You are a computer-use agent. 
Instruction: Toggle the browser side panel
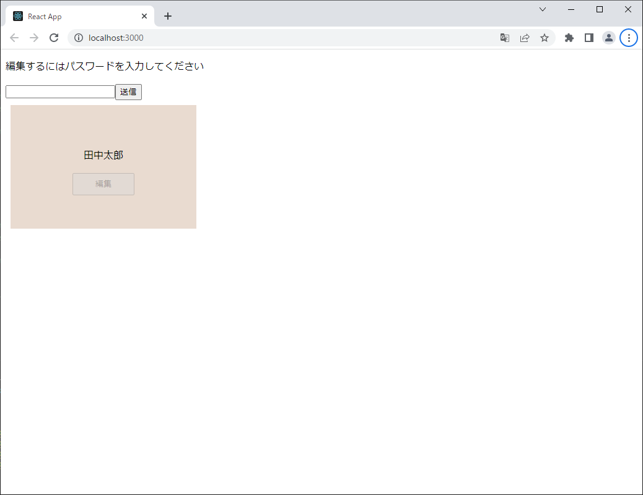(x=589, y=38)
